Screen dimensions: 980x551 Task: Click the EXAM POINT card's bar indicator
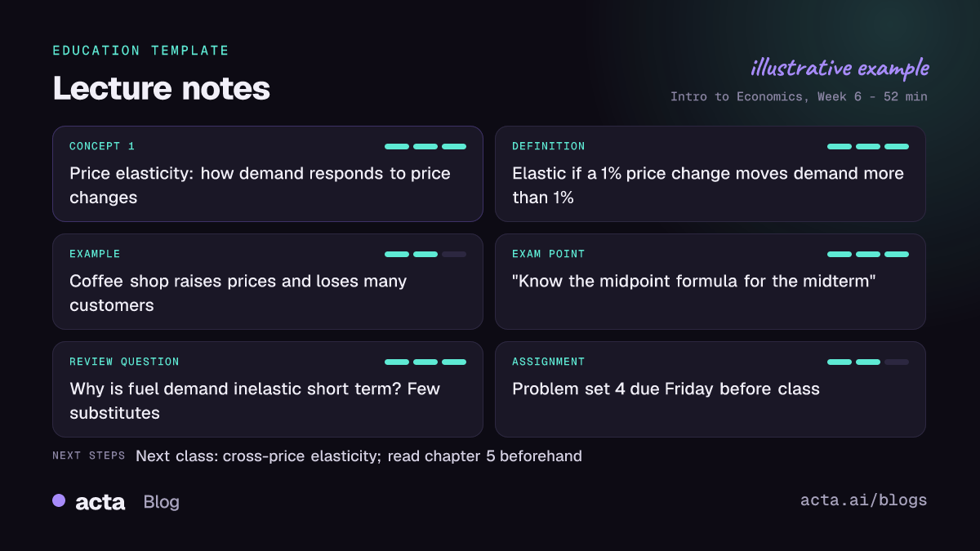coord(868,255)
